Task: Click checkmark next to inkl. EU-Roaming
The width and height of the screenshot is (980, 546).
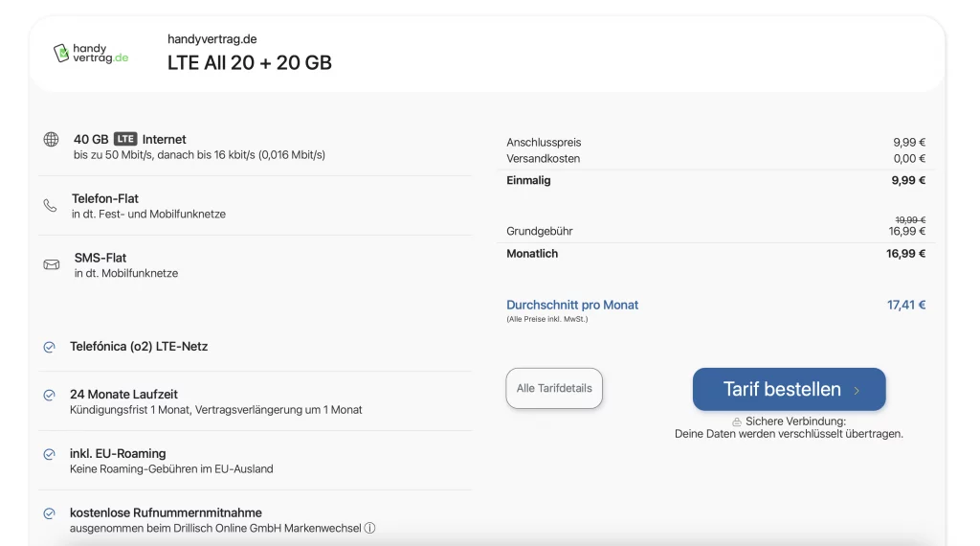Action: coord(49,454)
